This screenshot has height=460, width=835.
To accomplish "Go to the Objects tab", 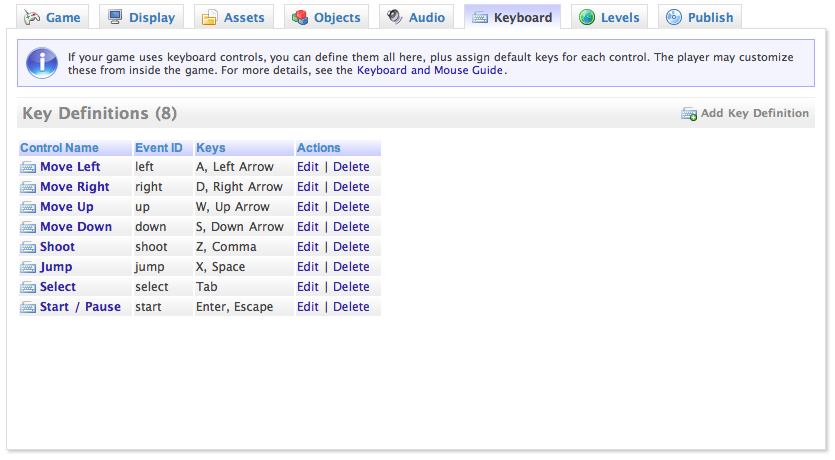I will coord(326,17).
